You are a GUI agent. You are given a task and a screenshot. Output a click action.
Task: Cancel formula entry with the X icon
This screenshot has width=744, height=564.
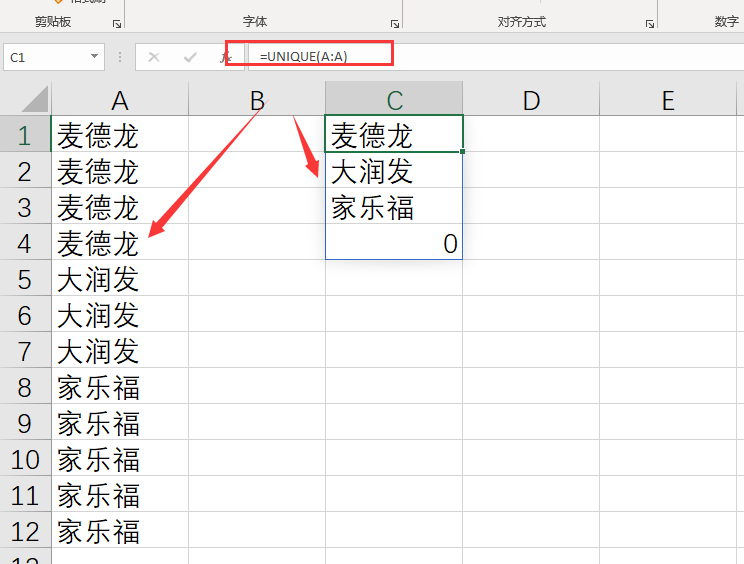(154, 57)
